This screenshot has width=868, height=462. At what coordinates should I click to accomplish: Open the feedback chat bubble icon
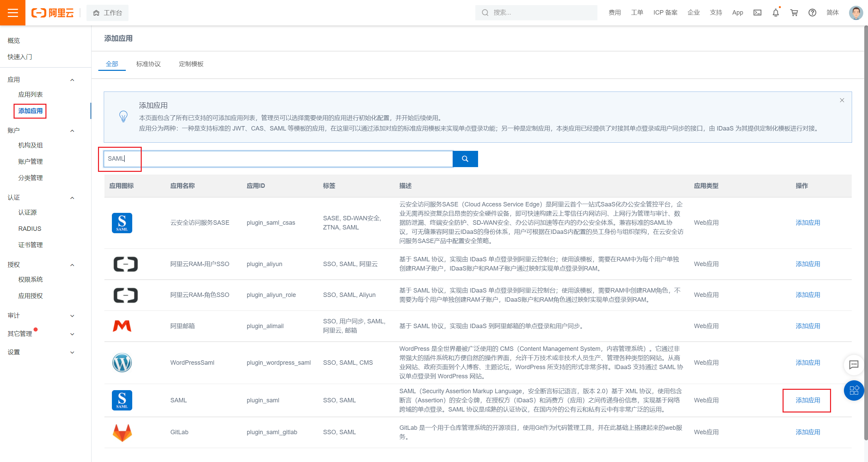[854, 365]
